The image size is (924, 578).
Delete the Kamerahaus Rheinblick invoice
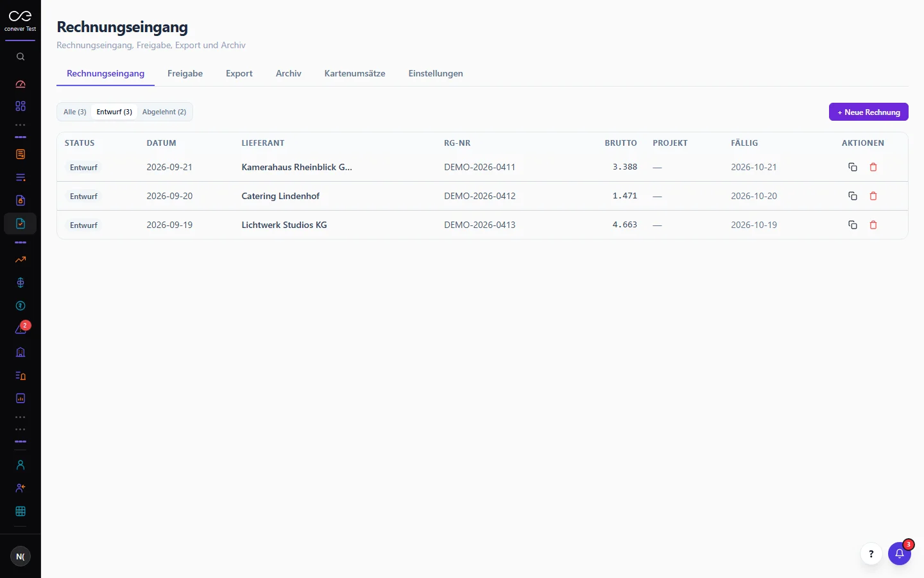pyautogui.click(x=873, y=167)
